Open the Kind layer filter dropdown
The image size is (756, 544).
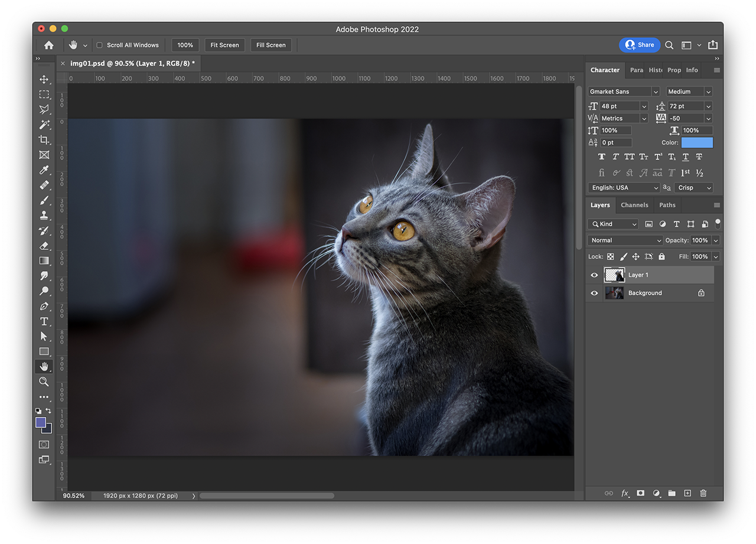point(613,224)
